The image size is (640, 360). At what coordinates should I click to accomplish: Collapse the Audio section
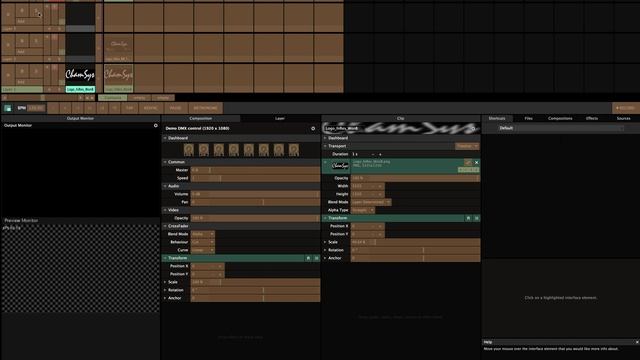(165, 186)
